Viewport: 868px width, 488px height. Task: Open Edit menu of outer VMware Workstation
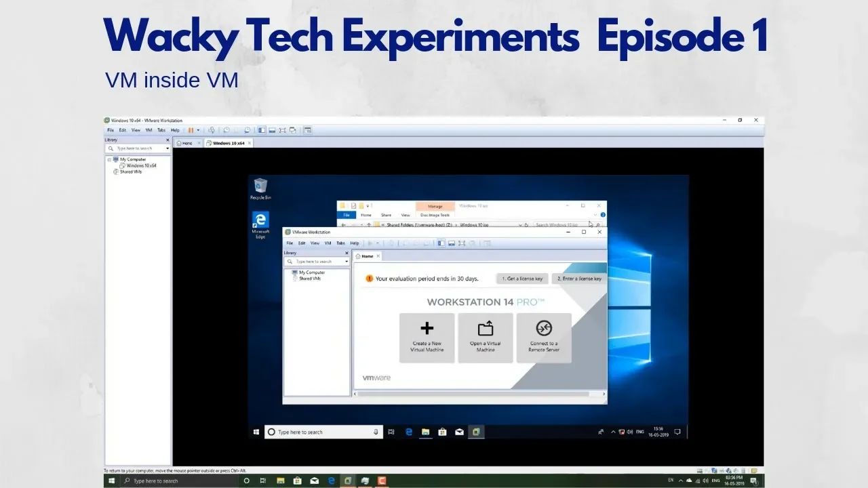pyautogui.click(x=123, y=130)
